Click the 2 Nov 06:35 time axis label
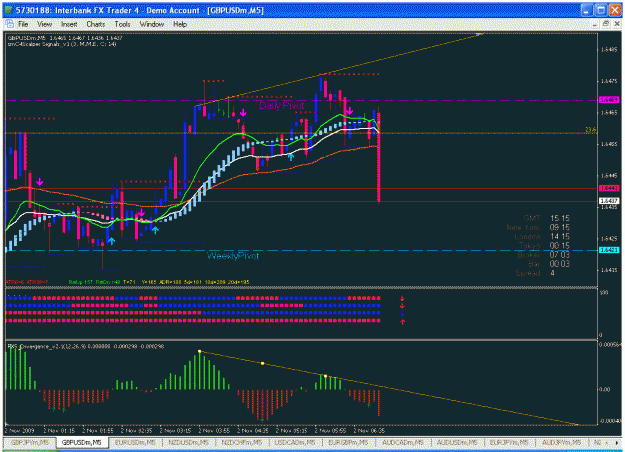This screenshot has width=625, height=452. pos(370,431)
